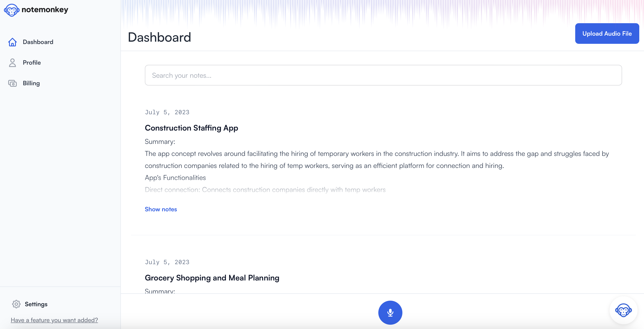The height and width of the screenshot is (329, 644).
Task: Click the Billing card icon
Action: click(12, 83)
